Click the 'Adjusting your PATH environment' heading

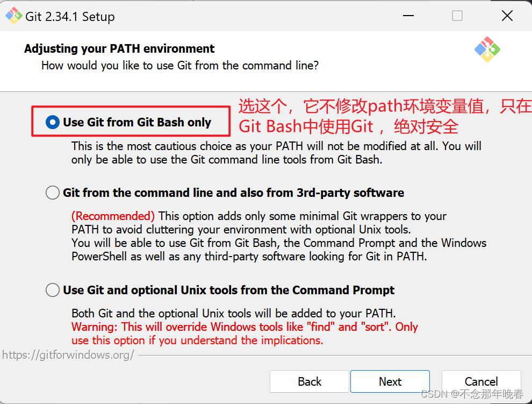pos(119,49)
